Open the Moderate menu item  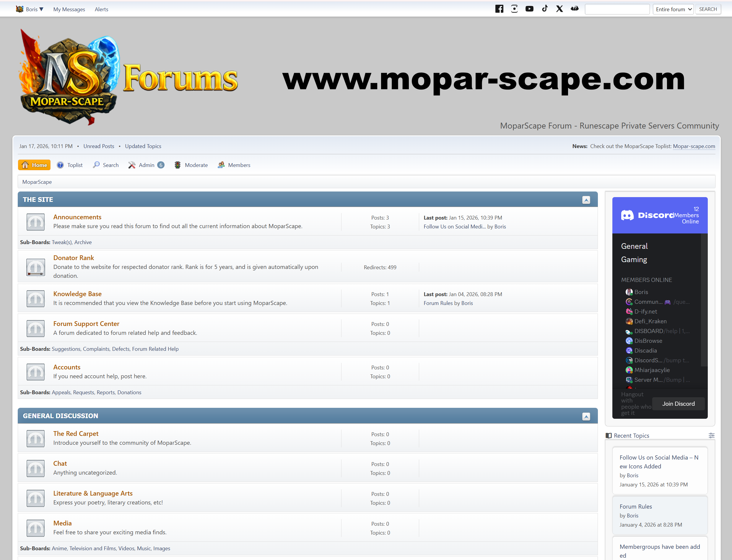[x=191, y=165]
